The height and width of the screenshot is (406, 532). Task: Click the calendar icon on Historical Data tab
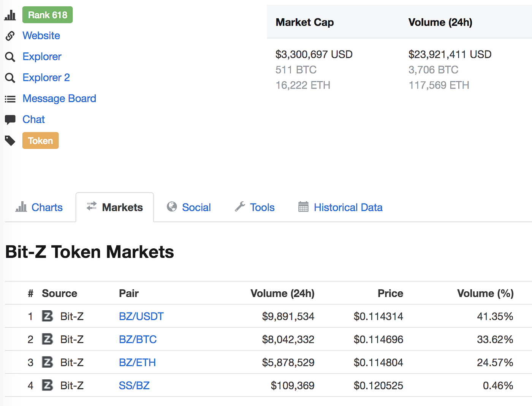[303, 206]
